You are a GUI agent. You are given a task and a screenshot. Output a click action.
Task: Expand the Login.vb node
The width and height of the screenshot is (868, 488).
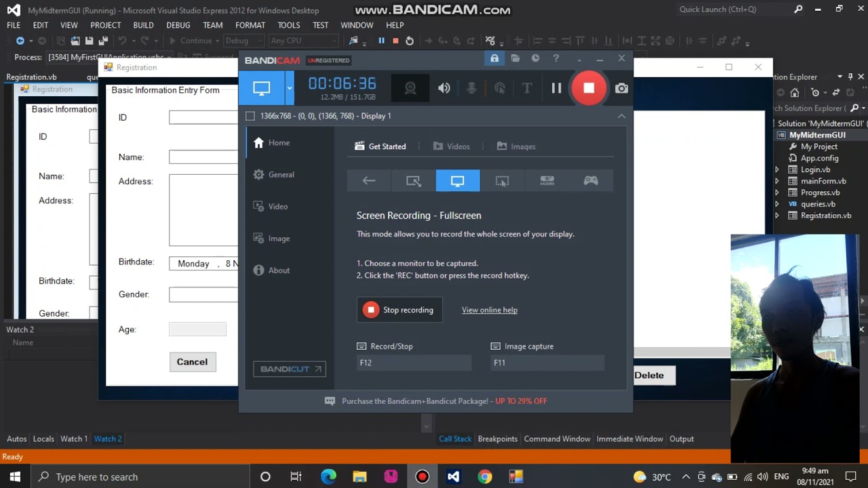point(777,169)
